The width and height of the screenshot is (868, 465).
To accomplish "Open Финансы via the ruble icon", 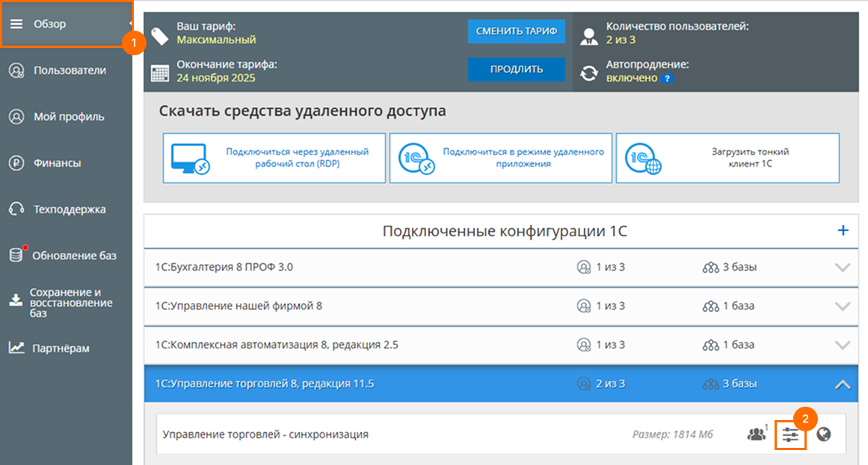I will [x=15, y=162].
